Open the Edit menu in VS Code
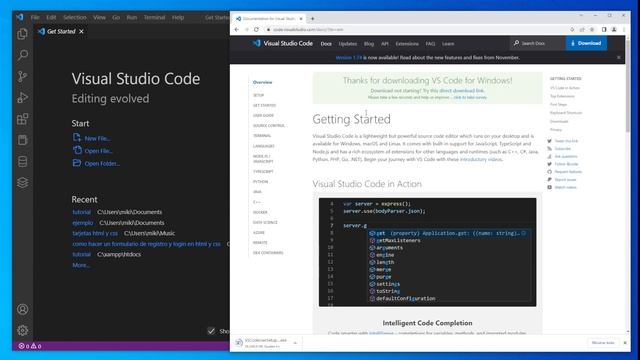This screenshot has height=360, width=640. click(51, 18)
